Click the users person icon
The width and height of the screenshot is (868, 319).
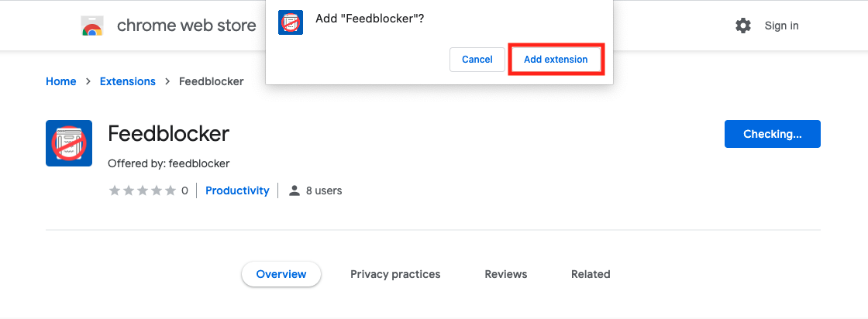(294, 190)
